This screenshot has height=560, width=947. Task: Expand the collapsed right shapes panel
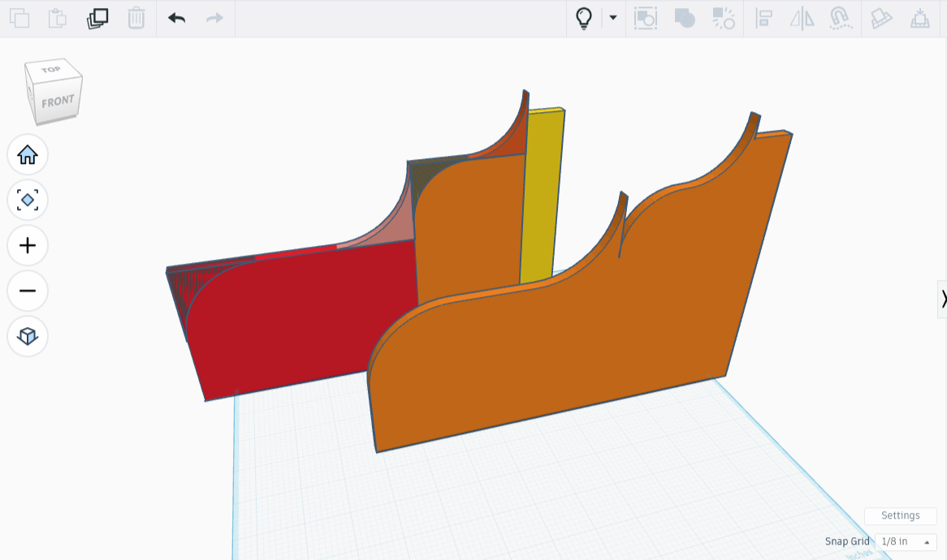click(x=942, y=299)
